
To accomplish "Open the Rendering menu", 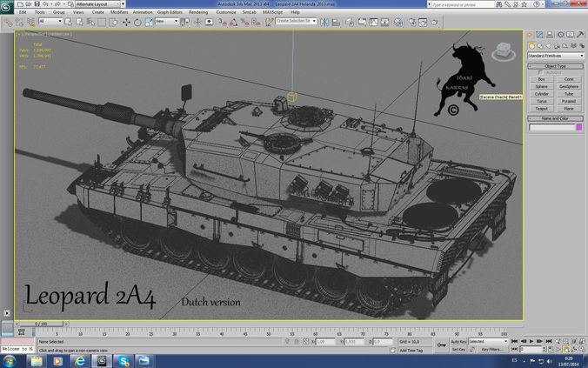I will pos(198,12).
